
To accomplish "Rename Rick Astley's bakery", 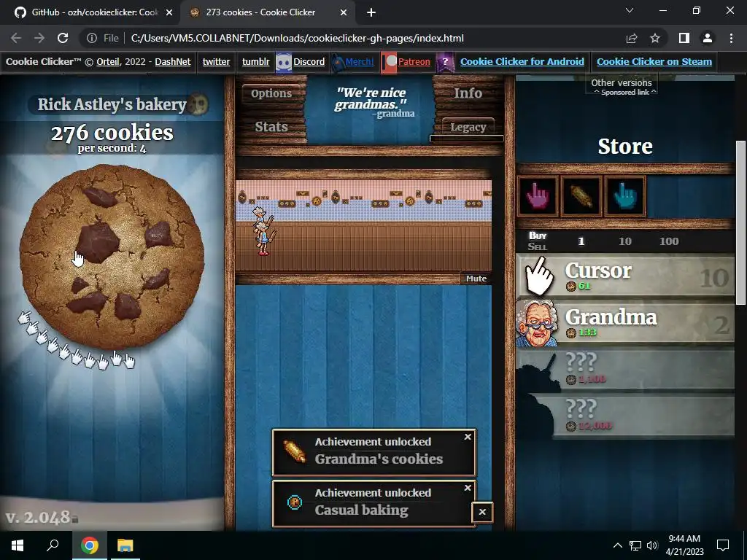I will (112, 104).
